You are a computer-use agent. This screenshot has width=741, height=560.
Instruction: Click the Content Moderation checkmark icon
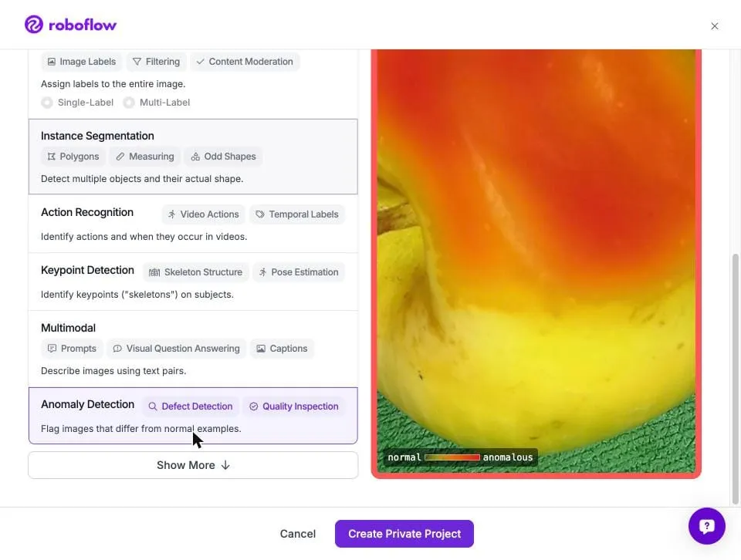pos(201,62)
